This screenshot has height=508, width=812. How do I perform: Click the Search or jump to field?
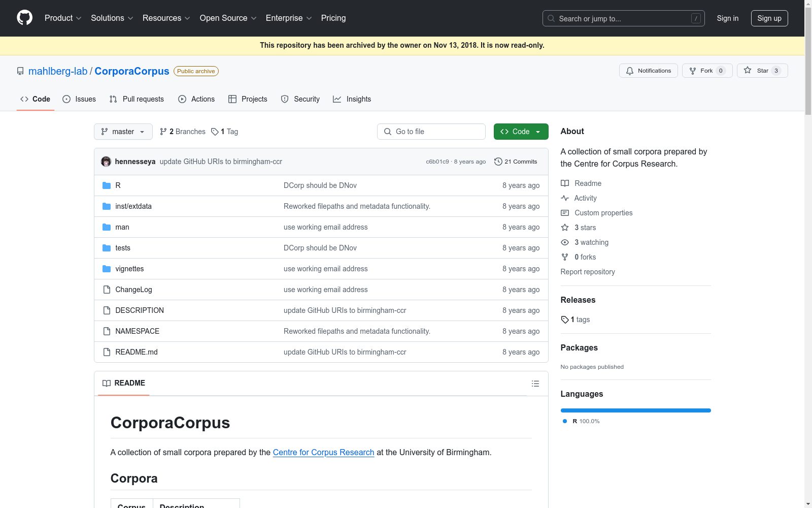tap(624, 18)
